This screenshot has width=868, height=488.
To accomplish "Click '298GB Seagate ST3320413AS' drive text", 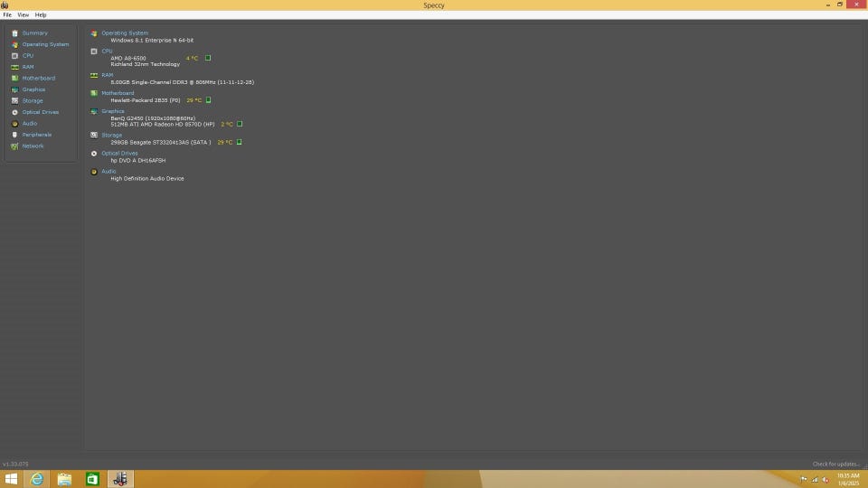I will click(x=161, y=143).
